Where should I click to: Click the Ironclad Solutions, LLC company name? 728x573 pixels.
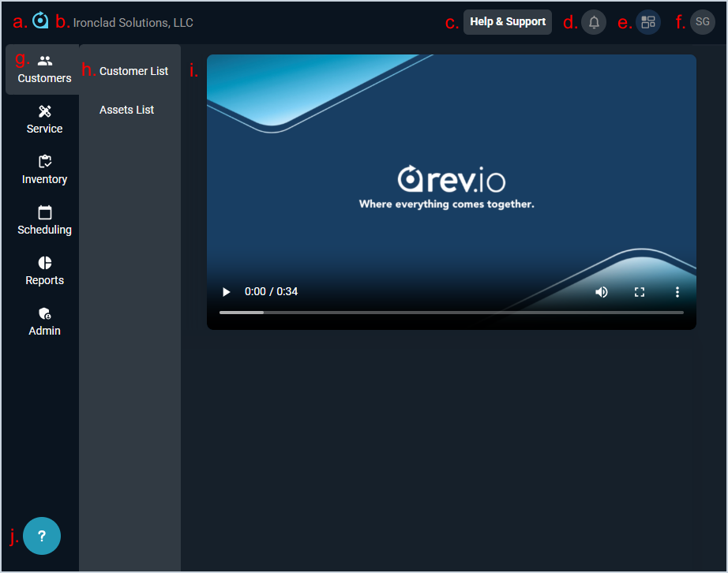(x=133, y=23)
